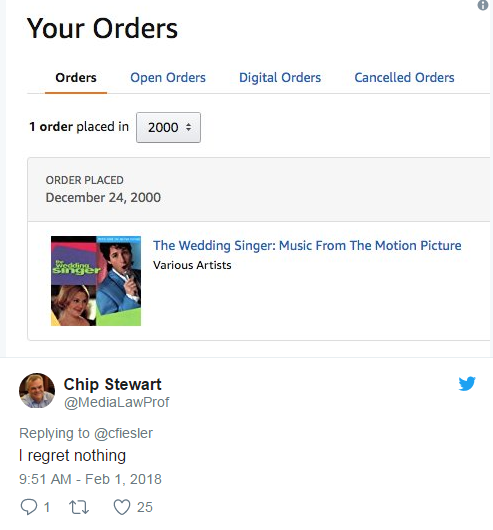Select the Orders tab
The image size is (493, 530).
click(76, 78)
